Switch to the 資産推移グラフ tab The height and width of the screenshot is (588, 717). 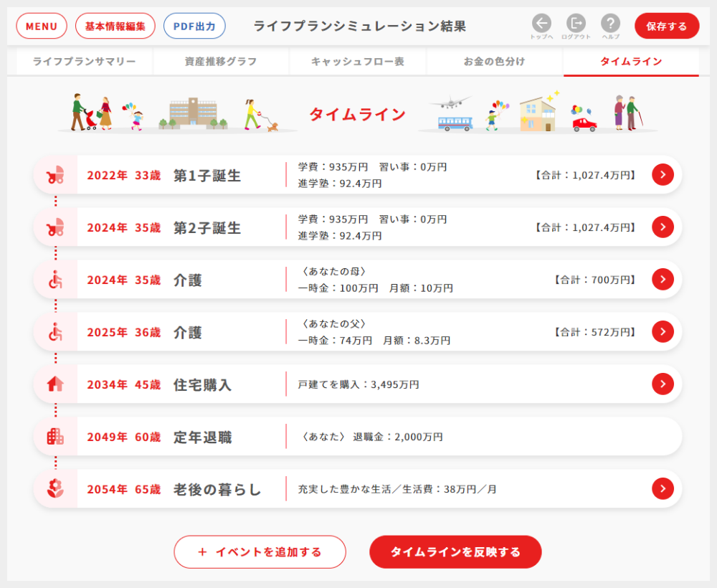pos(221,62)
